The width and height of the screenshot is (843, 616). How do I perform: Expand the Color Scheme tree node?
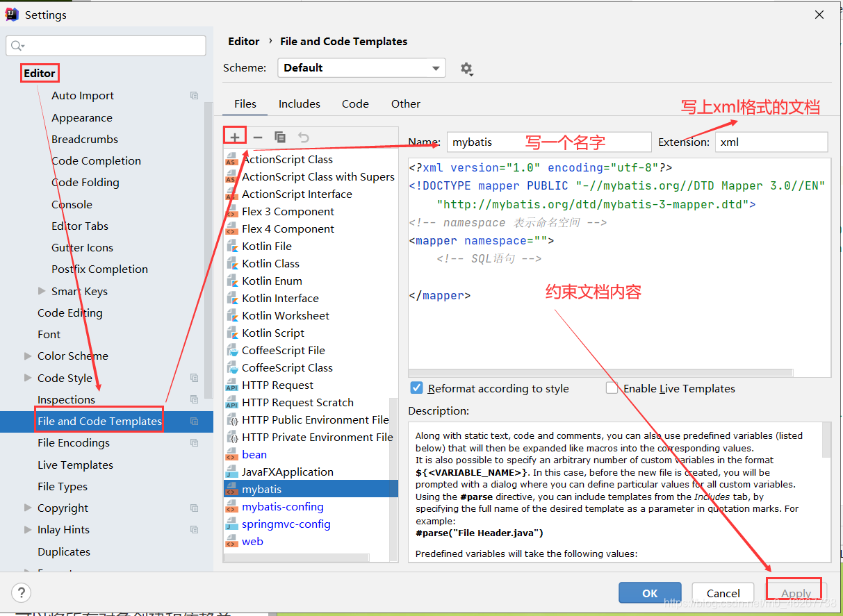[x=28, y=356]
